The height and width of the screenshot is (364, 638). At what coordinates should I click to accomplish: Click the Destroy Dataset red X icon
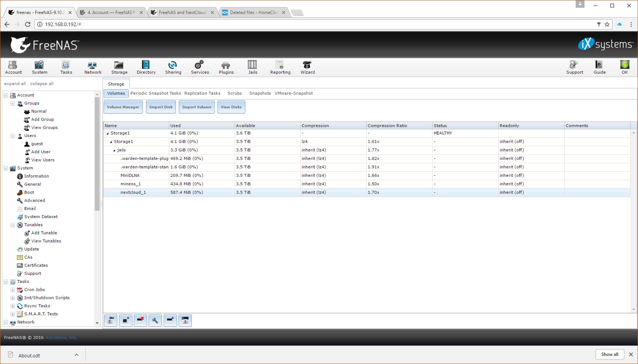pos(141,321)
